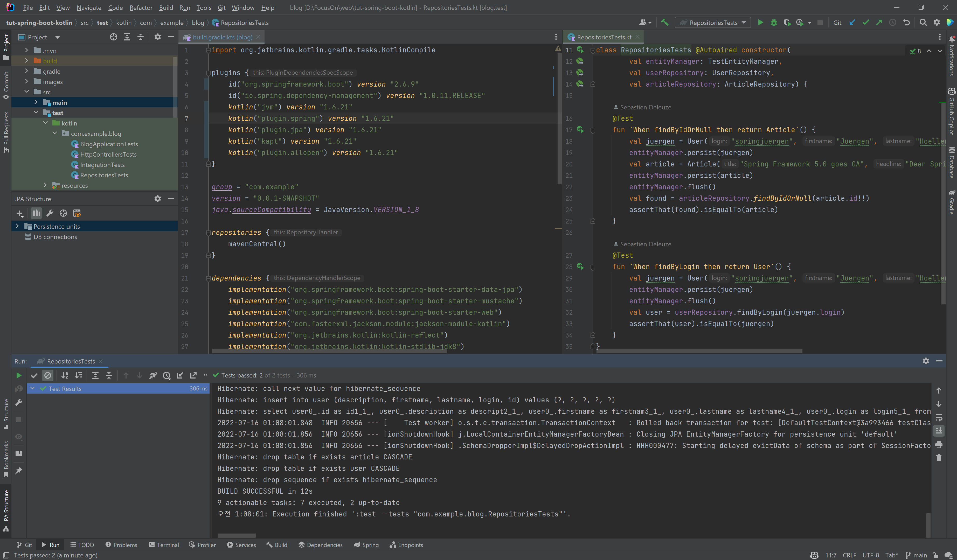Screen dimensions: 957x560
Task: Click the UTF-8 encoding indicator
Action: tap(870, 555)
